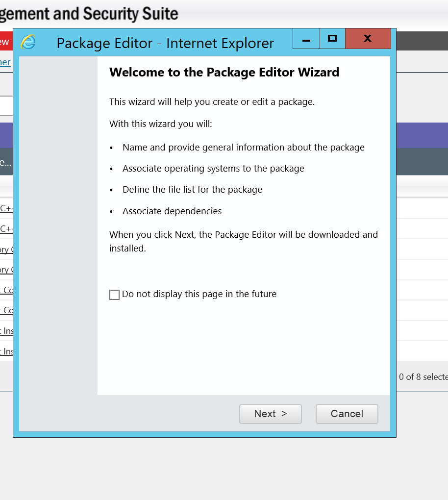Enable 'Do not display this page' checkbox
Viewport: 448px width, 500px height.
click(114, 295)
